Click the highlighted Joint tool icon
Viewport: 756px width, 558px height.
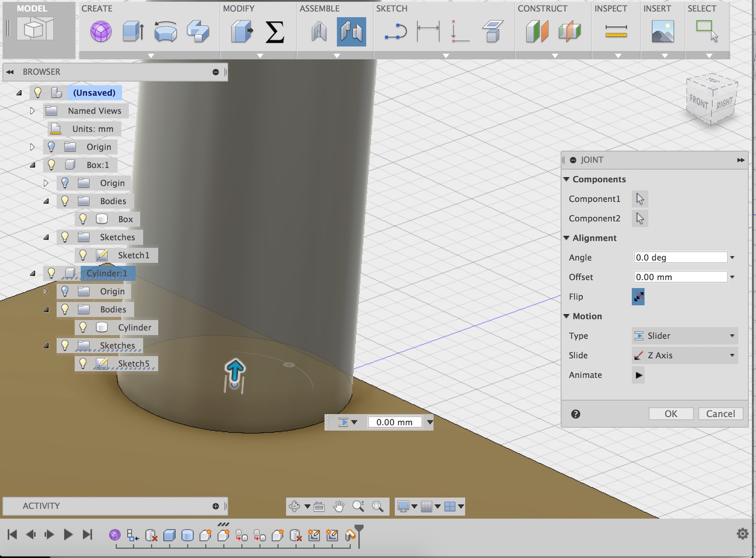(351, 32)
